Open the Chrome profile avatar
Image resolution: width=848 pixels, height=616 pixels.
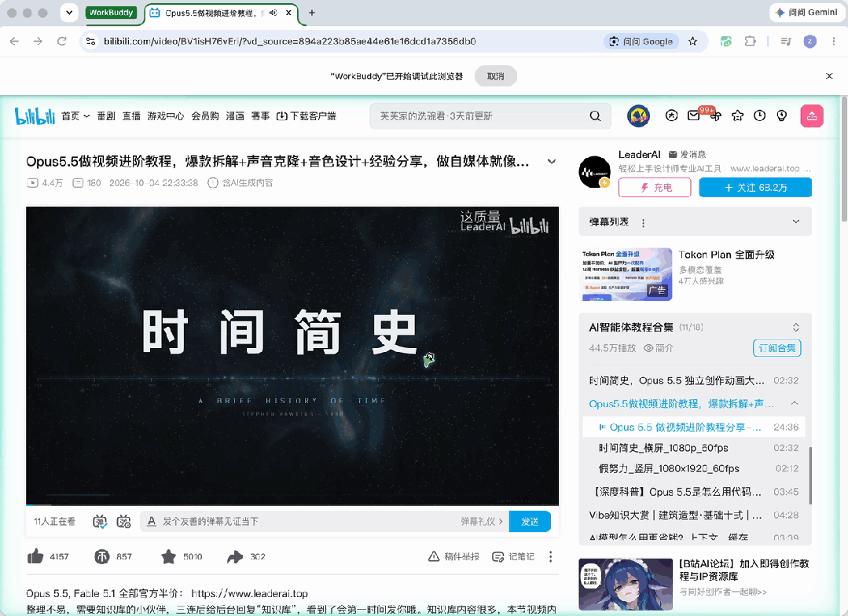pyautogui.click(x=809, y=41)
